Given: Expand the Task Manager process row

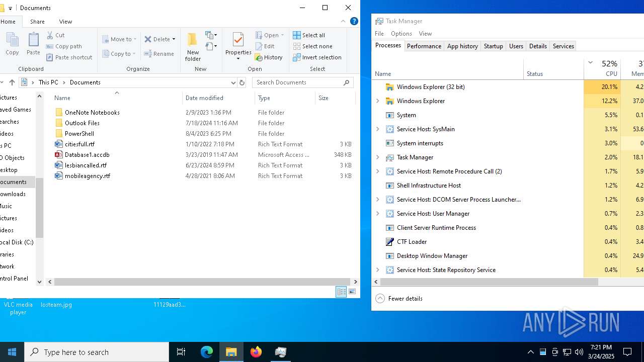Looking at the screenshot, I should pos(378,157).
